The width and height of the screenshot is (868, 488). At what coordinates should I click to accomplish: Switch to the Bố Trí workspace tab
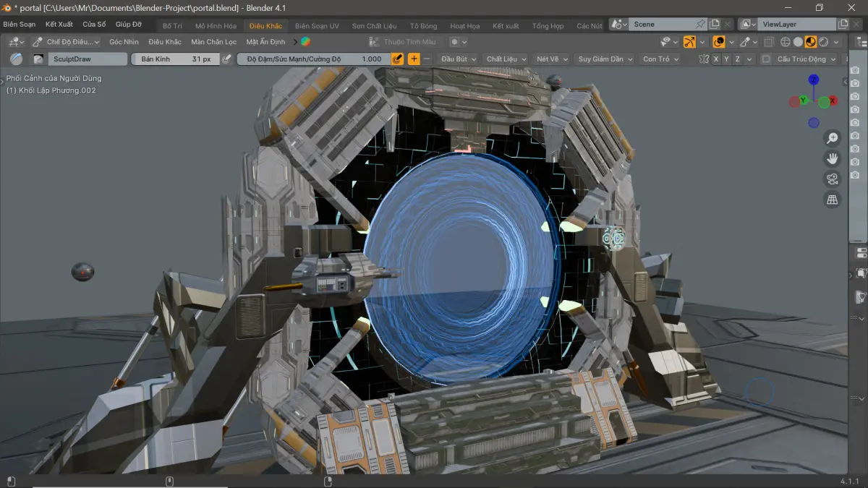tap(173, 25)
